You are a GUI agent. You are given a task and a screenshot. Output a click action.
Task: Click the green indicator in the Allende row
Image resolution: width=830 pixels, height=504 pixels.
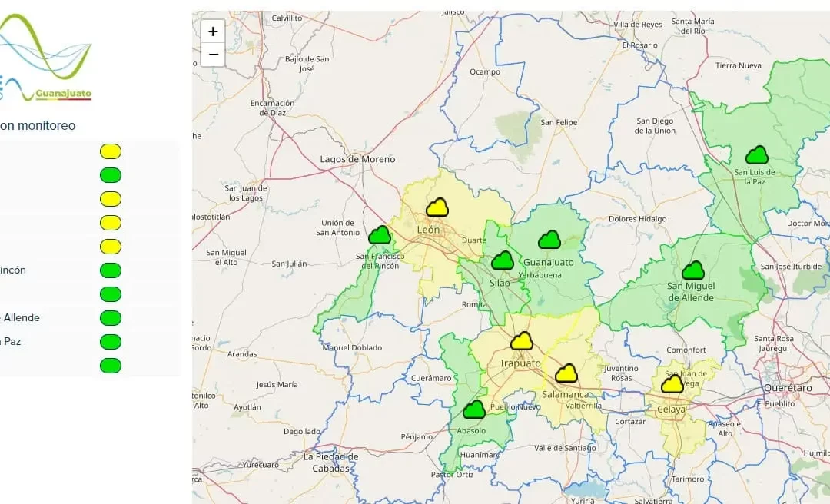pyautogui.click(x=111, y=318)
